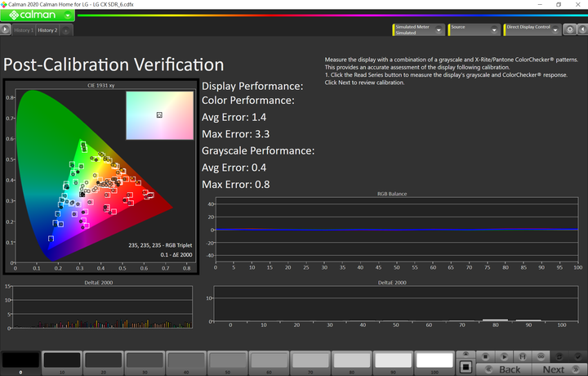Click the '235, 235, 235 - RGB Triplet' label

coord(160,245)
